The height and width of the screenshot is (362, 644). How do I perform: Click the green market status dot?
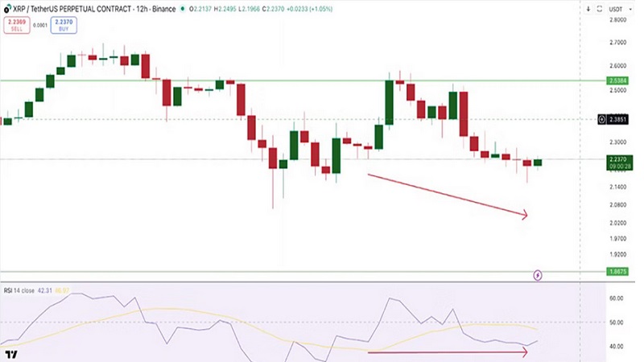[183, 9]
